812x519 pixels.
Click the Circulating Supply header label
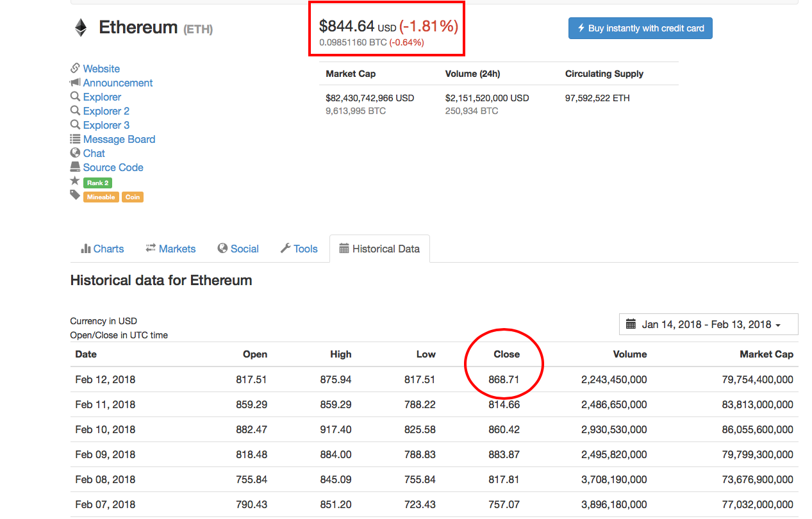tap(604, 74)
